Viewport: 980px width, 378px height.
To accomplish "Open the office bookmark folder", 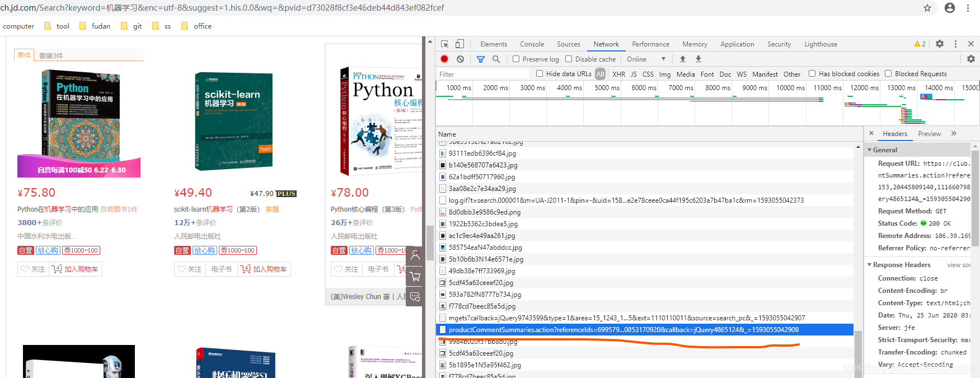I will point(196,26).
